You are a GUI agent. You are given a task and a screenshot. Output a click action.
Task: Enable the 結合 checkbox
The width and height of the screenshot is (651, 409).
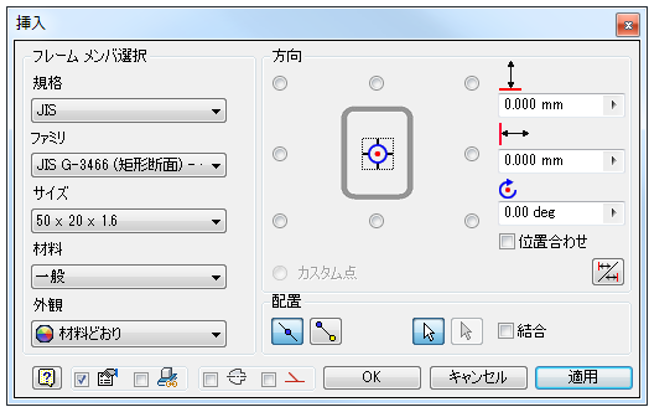coord(506,331)
